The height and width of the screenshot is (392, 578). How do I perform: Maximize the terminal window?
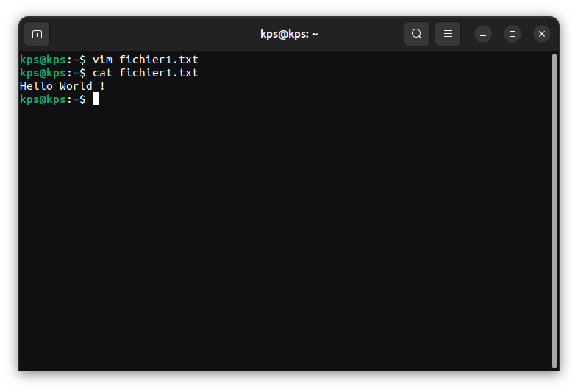(x=513, y=34)
